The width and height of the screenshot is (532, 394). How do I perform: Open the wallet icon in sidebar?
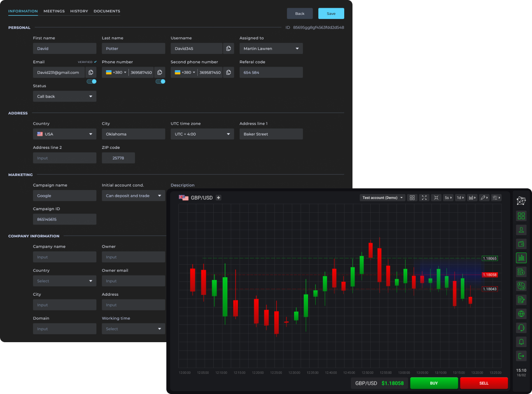521,244
